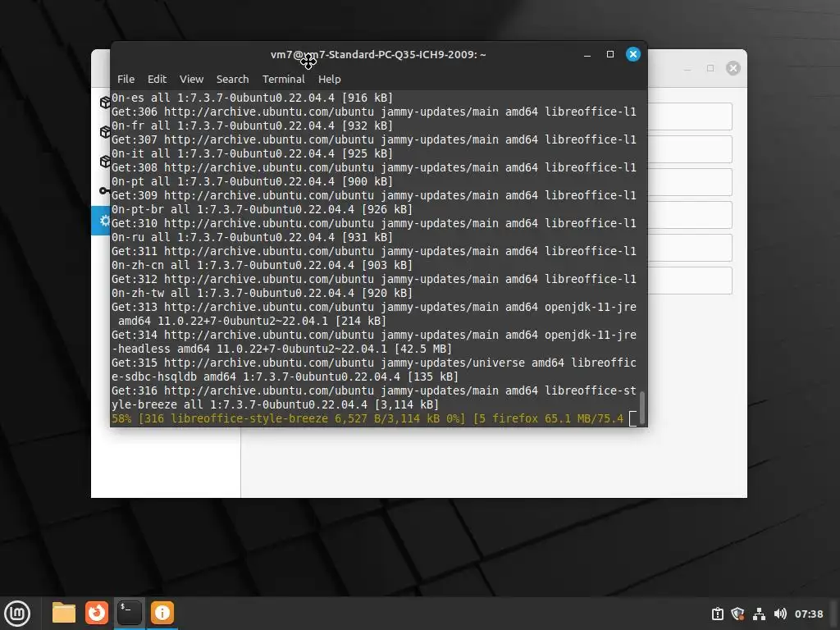Close the background window behind the terminal
Screen dimensions: 840x630
(x=733, y=68)
